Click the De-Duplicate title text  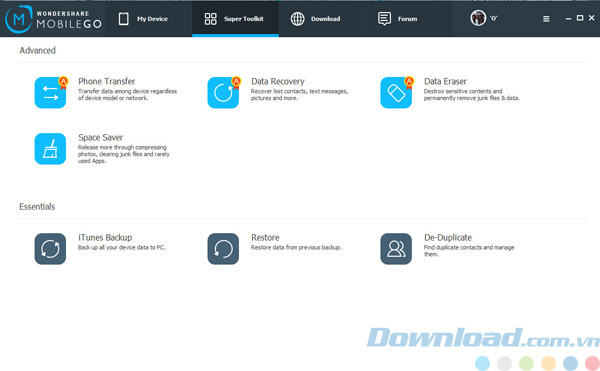pyautogui.click(x=448, y=238)
